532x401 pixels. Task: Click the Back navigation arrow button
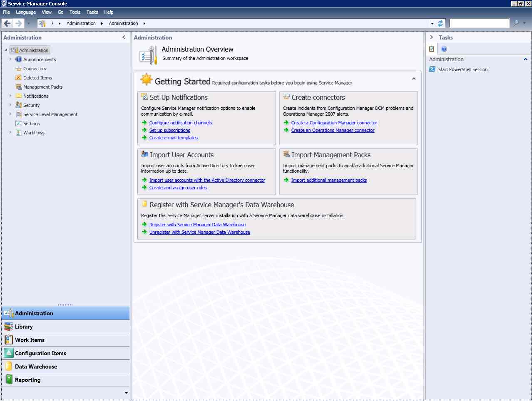pyautogui.click(x=7, y=23)
